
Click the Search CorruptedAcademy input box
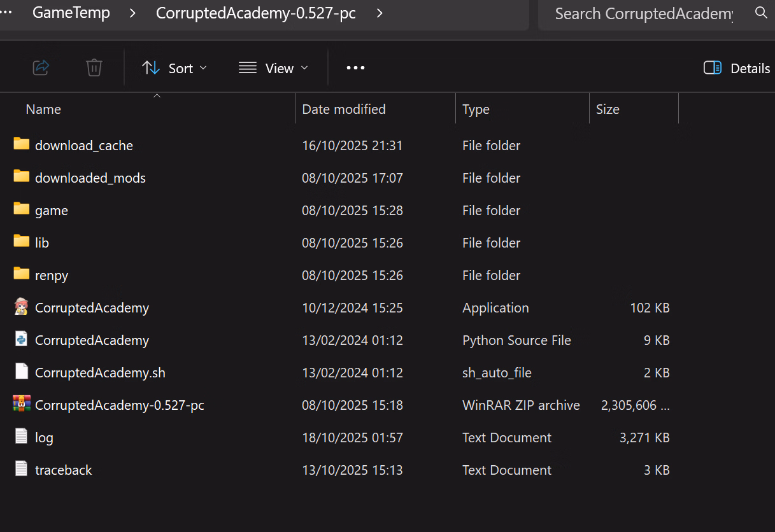click(x=643, y=13)
